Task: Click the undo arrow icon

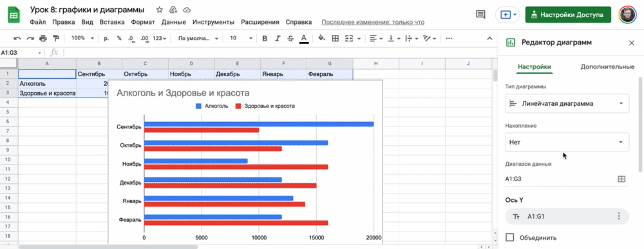Action: pyautogui.click(x=17, y=38)
